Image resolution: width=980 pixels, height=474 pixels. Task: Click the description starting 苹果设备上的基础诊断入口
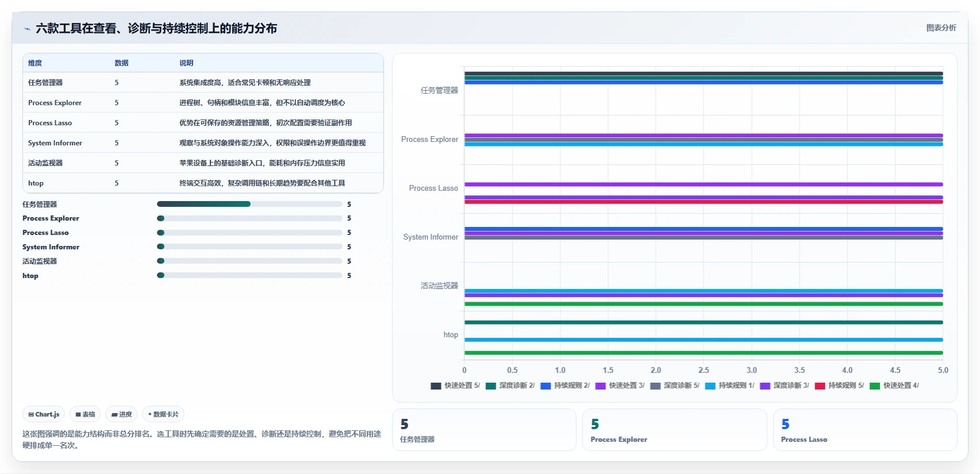tap(262, 163)
